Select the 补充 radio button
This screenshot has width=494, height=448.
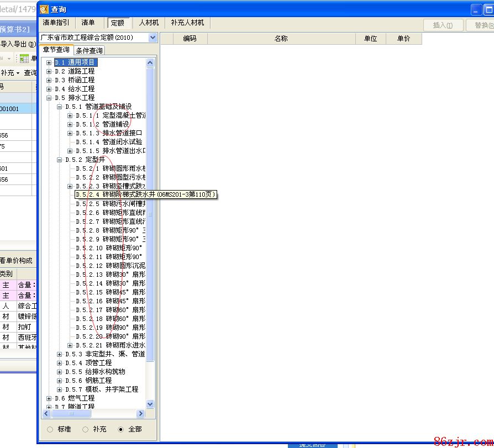86,429
